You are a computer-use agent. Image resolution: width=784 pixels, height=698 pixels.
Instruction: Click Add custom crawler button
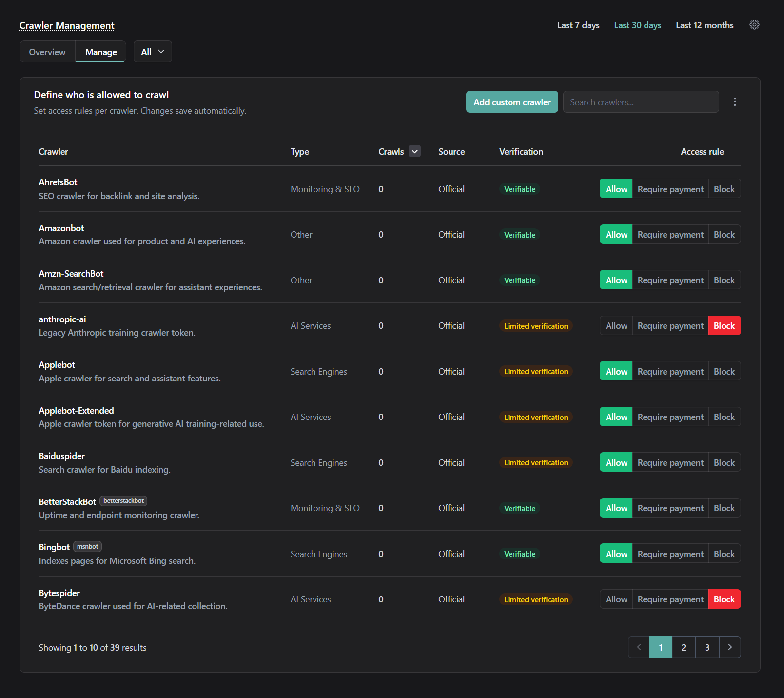tap(512, 102)
